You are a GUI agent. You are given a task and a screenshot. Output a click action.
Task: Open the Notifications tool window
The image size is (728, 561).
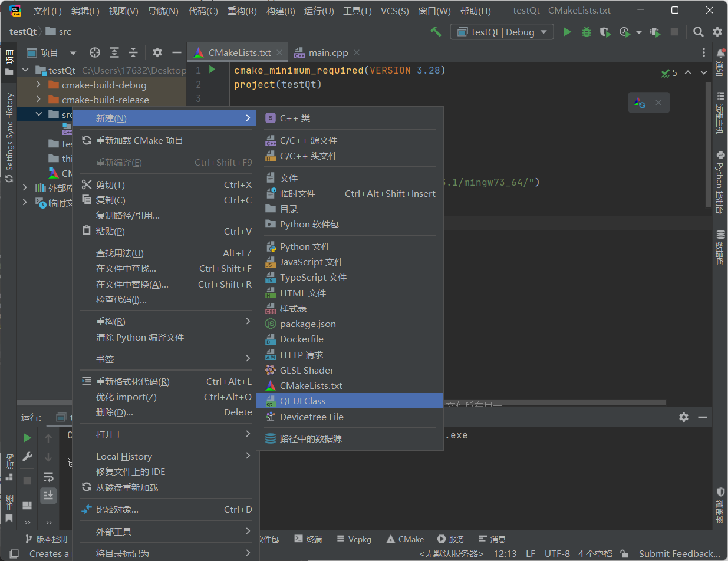click(720, 62)
